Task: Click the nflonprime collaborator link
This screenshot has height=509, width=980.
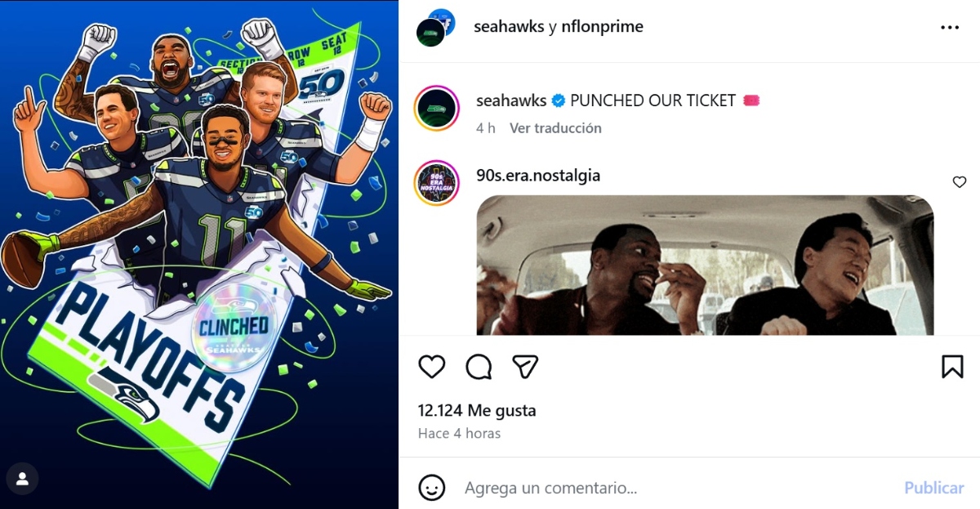Action: tap(603, 27)
